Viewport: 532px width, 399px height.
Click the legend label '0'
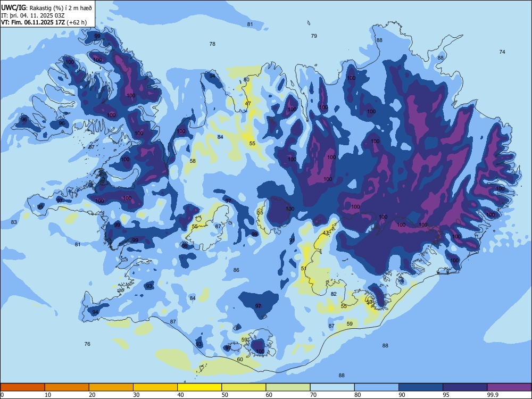tap(2, 395)
